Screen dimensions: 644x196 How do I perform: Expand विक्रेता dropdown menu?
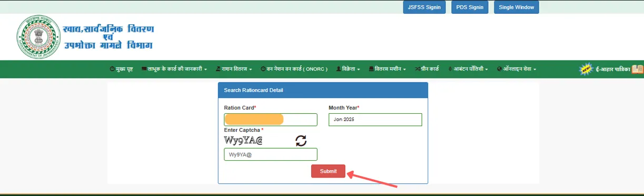pyautogui.click(x=348, y=69)
